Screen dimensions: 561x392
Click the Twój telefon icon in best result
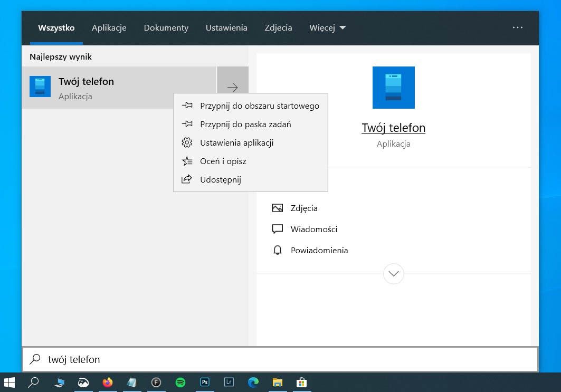coord(40,86)
